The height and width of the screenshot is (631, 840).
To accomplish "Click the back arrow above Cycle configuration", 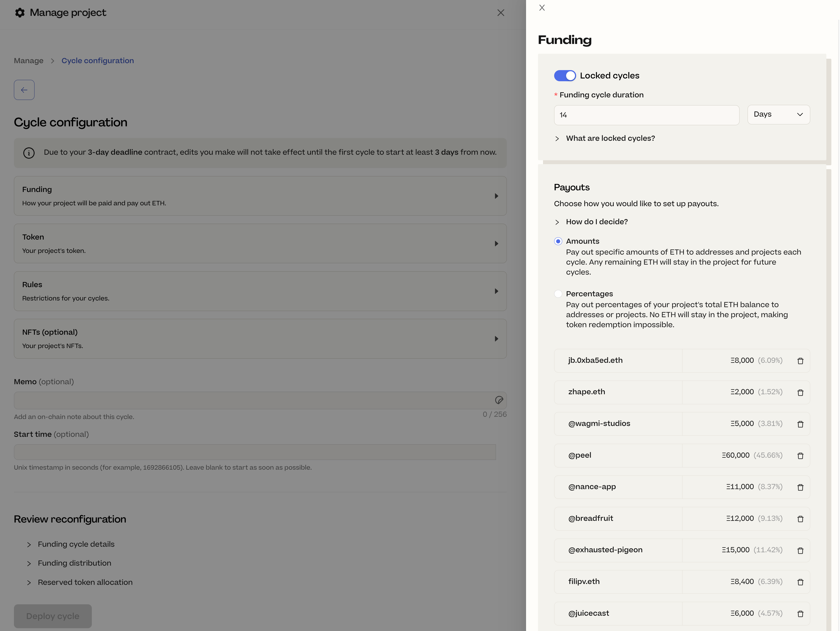I will pyautogui.click(x=24, y=90).
